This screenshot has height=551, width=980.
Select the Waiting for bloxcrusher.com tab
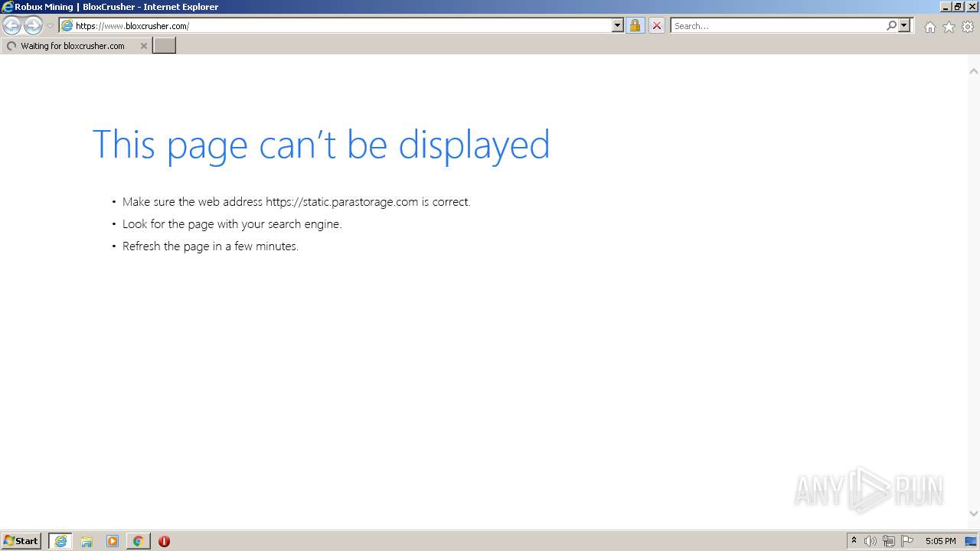pos(76,46)
